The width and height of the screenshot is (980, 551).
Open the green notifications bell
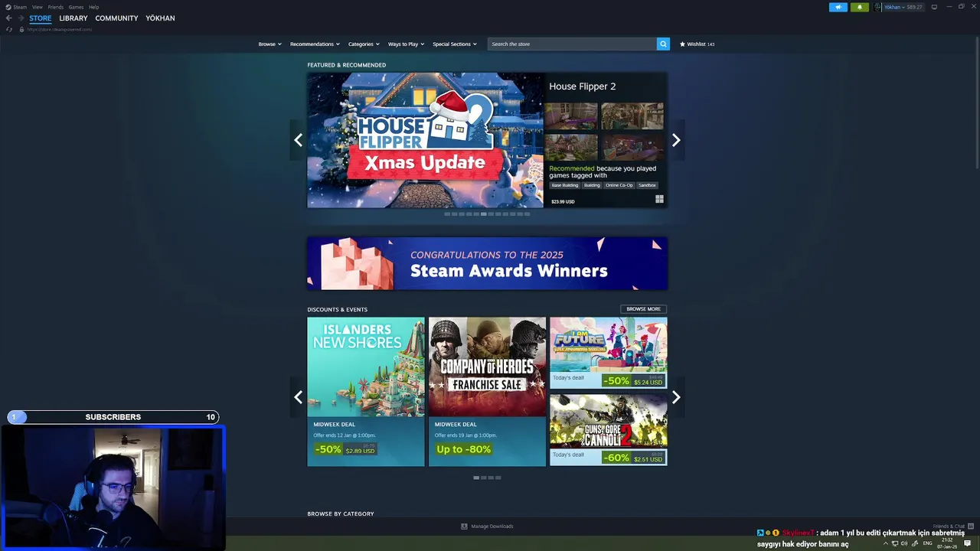click(x=859, y=7)
